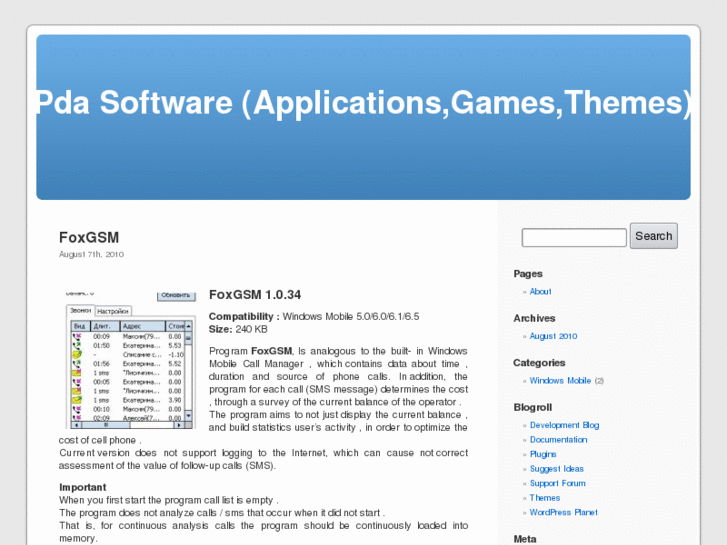
Task: Open the FoxGSM screenshot thumbnail
Action: pyautogui.click(x=131, y=359)
